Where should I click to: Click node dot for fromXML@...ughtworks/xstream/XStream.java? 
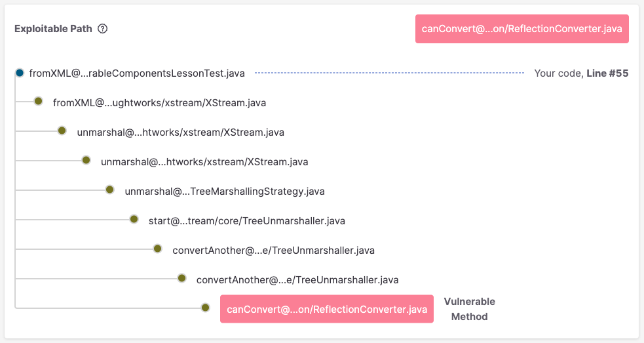[x=38, y=101]
